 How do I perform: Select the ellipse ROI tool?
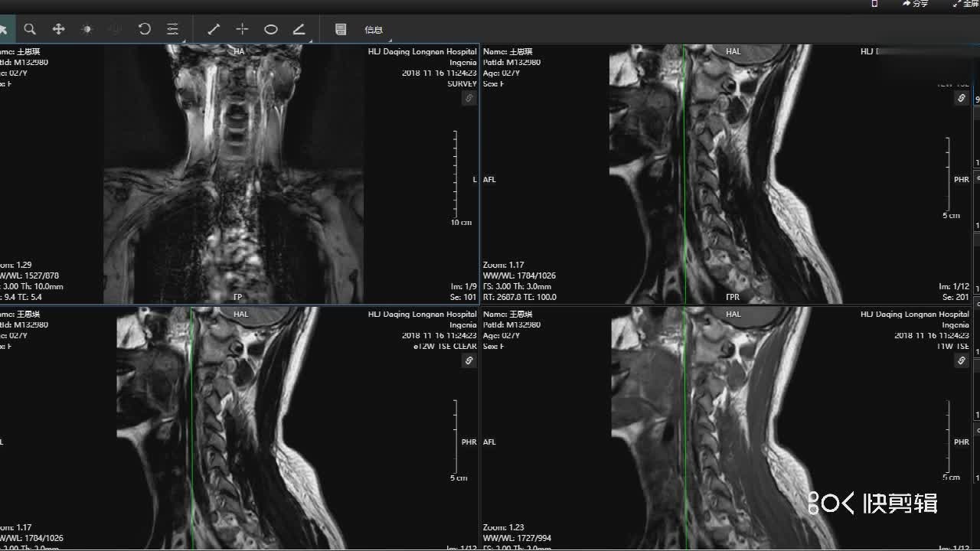tap(270, 29)
